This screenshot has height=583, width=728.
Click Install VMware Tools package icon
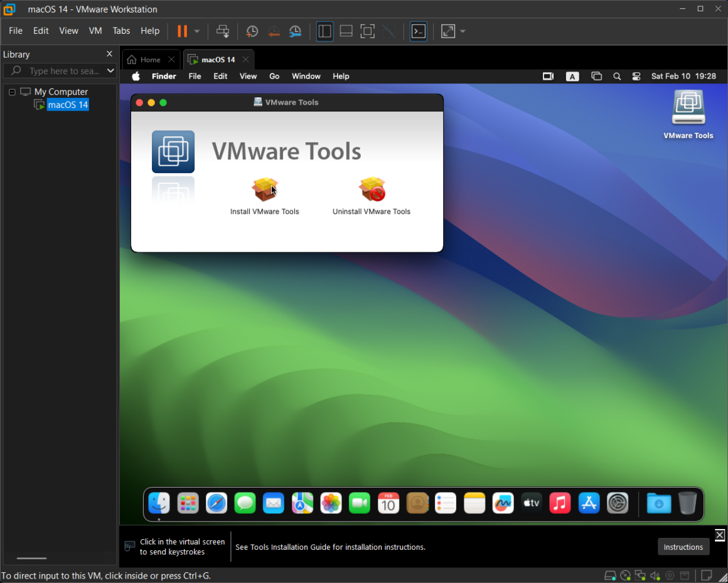pos(265,190)
